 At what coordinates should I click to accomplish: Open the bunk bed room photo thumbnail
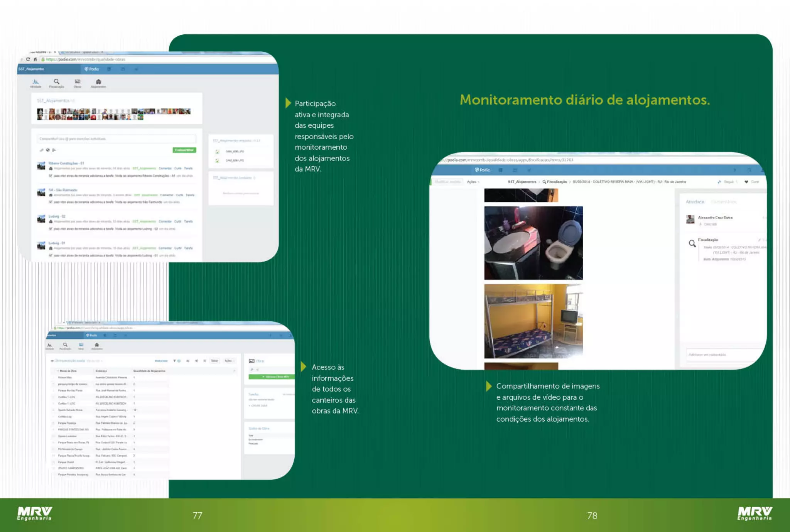click(533, 321)
